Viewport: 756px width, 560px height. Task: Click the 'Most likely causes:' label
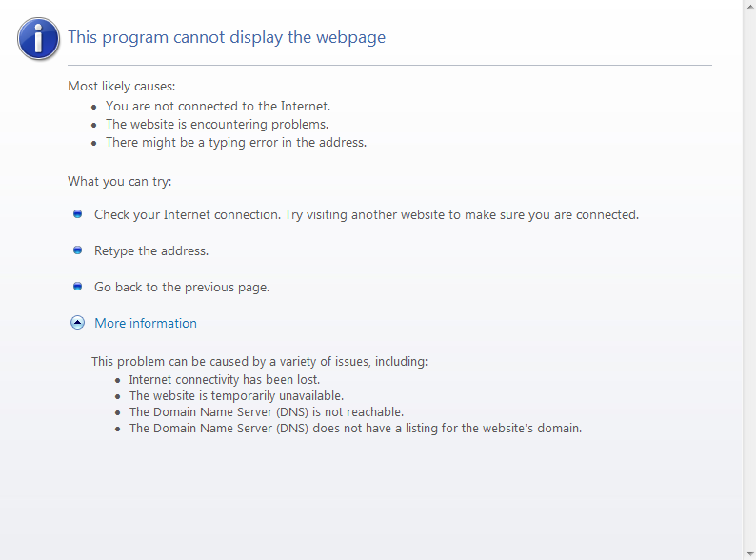point(121,86)
